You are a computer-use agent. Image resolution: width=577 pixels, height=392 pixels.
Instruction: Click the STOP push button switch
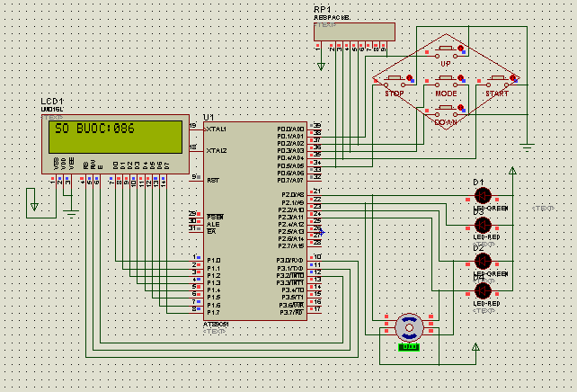pyautogui.click(x=395, y=81)
